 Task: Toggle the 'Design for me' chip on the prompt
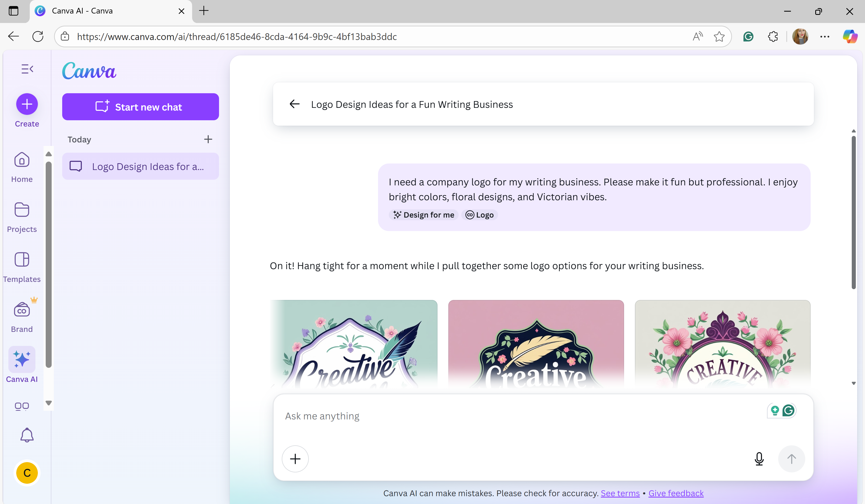point(423,215)
